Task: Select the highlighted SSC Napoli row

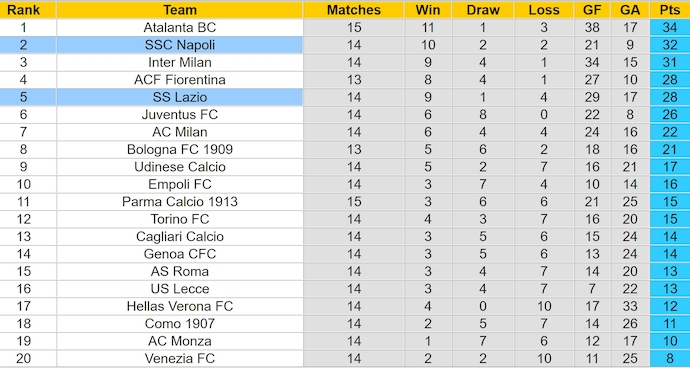Action: point(345,45)
